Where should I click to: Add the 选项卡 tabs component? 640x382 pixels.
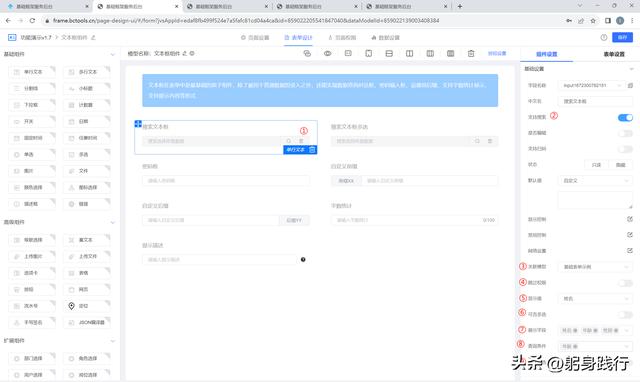32,273
